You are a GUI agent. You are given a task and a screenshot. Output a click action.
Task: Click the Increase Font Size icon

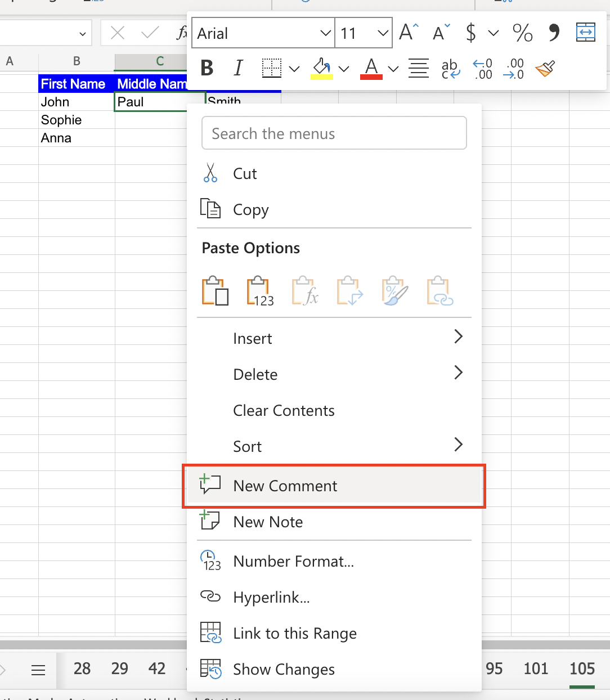click(x=407, y=32)
